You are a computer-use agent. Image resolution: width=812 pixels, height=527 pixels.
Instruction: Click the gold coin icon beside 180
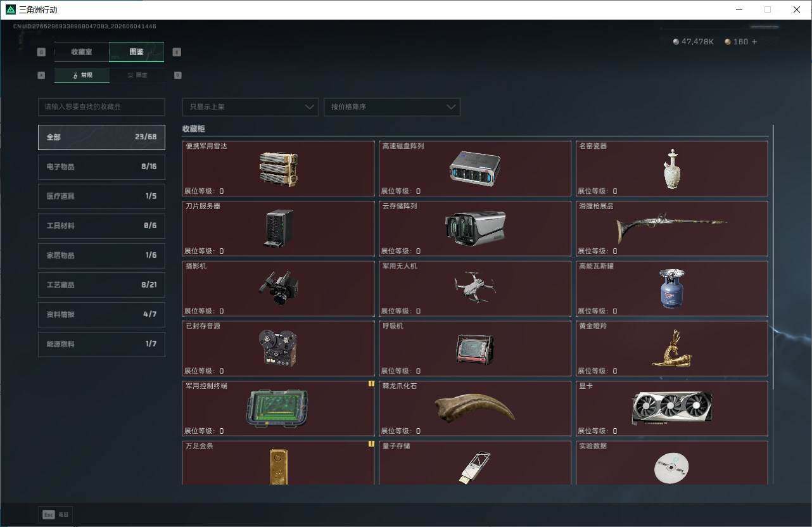(x=728, y=42)
